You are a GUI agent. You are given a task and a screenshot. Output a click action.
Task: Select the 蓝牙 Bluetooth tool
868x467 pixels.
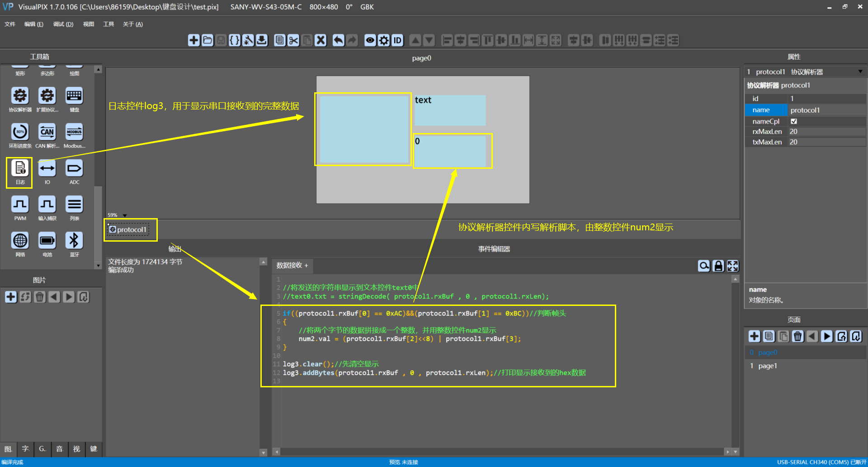[x=74, y=244]
